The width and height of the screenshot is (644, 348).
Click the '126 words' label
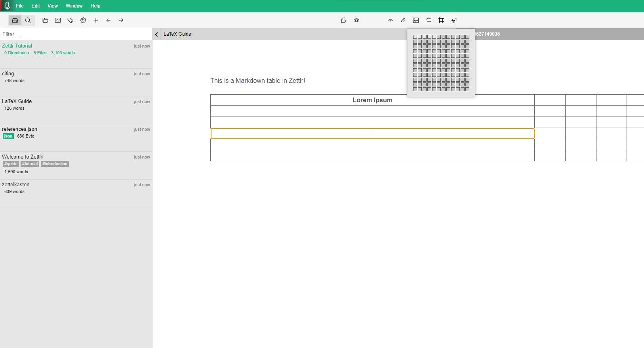(14, 108)
